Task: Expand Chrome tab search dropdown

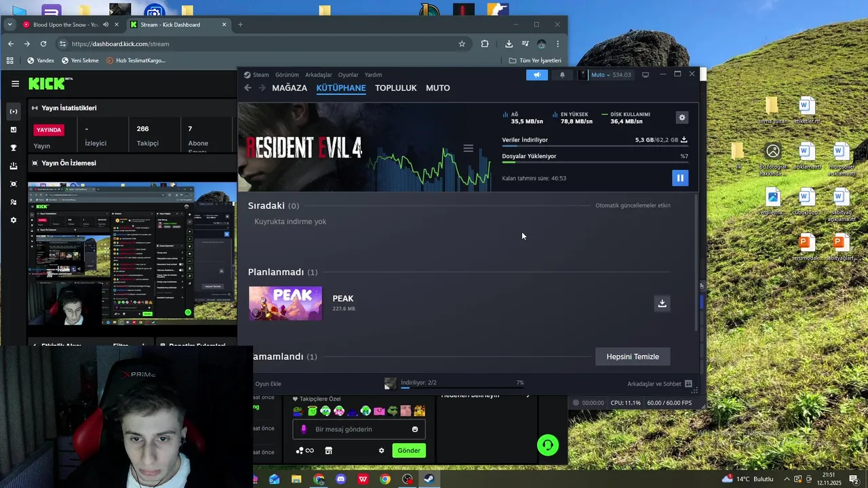Action: click(9, 24)
